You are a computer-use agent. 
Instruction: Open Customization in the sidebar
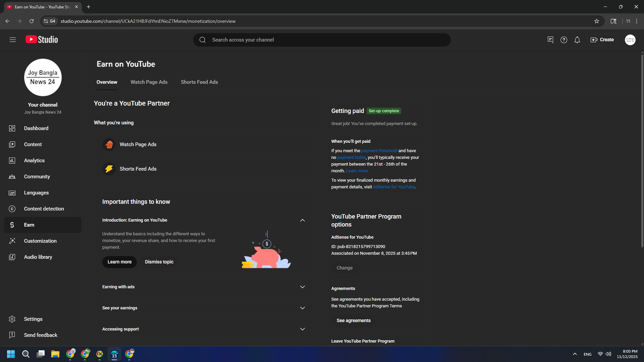pyautogui.click(x=40, y=241)
